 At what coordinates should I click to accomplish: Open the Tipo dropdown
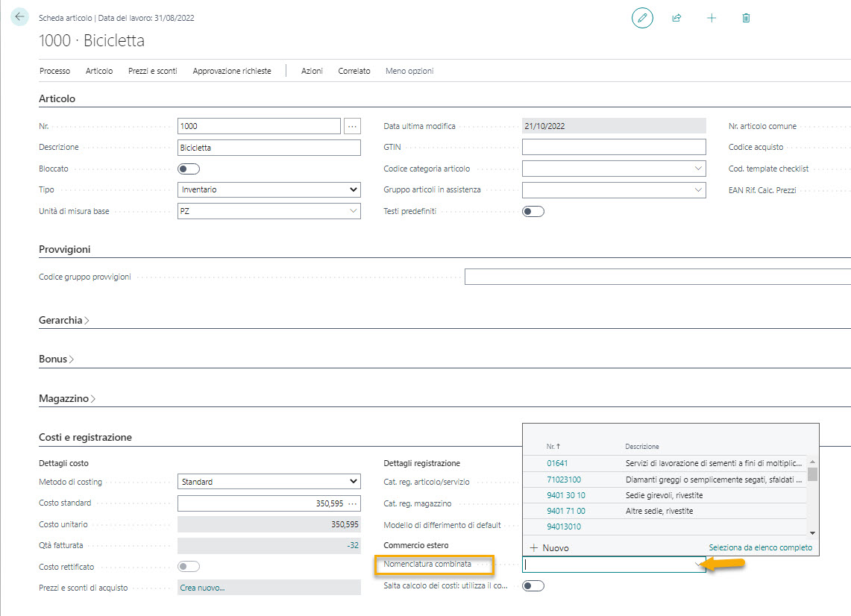[x=269, y=190]
